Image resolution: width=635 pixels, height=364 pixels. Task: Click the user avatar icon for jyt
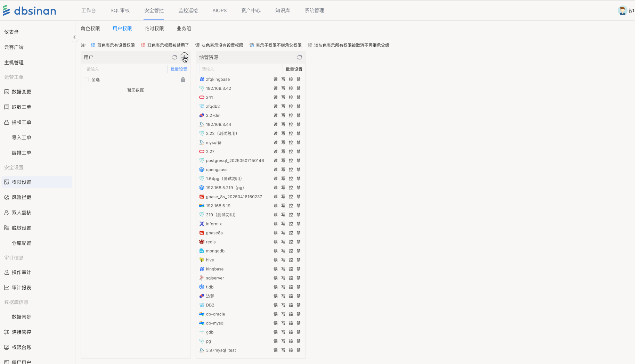point(622,11)
